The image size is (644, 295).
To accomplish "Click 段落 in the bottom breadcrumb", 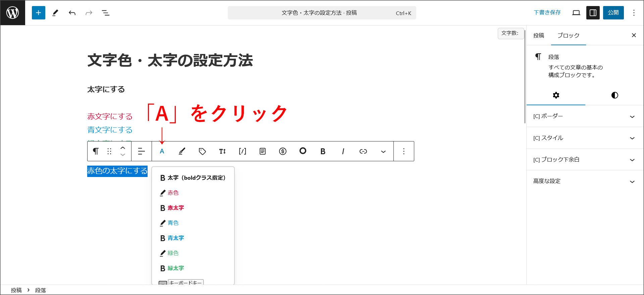I will [x=41, y=290].
